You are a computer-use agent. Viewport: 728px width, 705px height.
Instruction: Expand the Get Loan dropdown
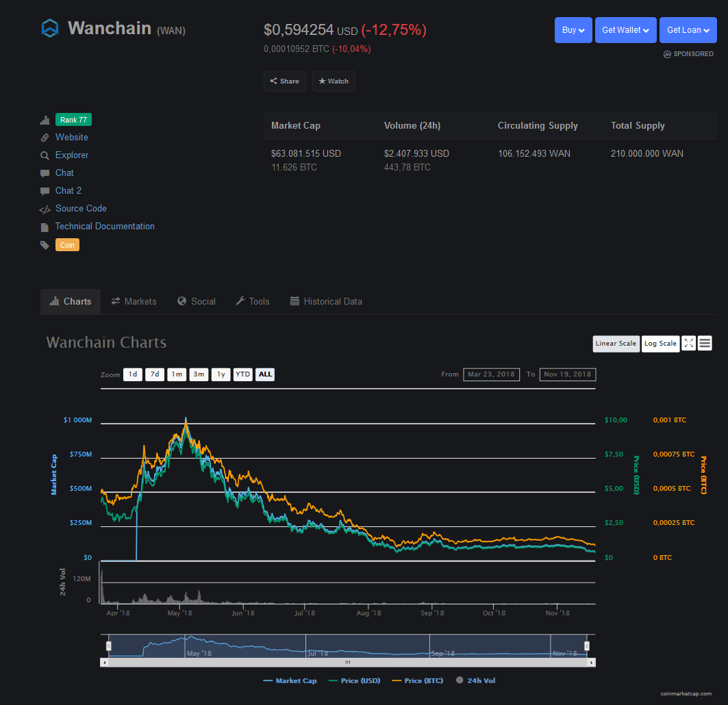[688, 30]
